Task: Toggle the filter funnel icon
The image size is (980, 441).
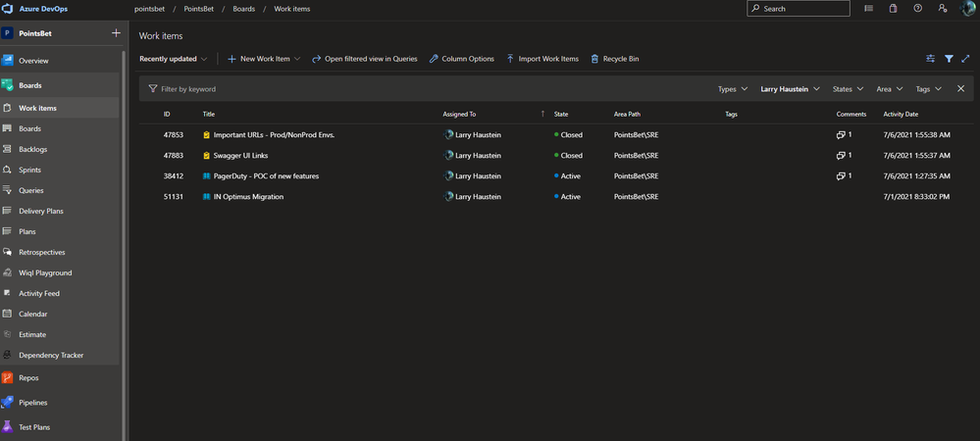Action: (949, 59)
